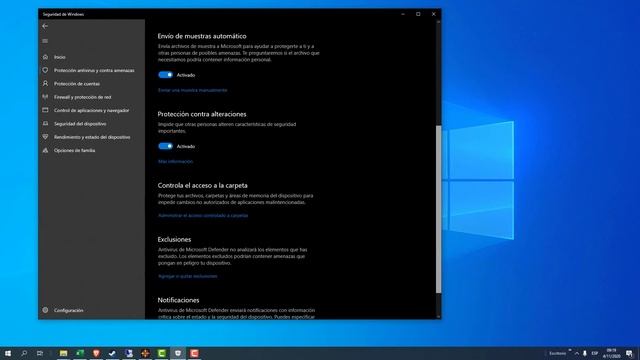Open the green Camtasia app on taskbar
The image size is (640, 360).
162,353
